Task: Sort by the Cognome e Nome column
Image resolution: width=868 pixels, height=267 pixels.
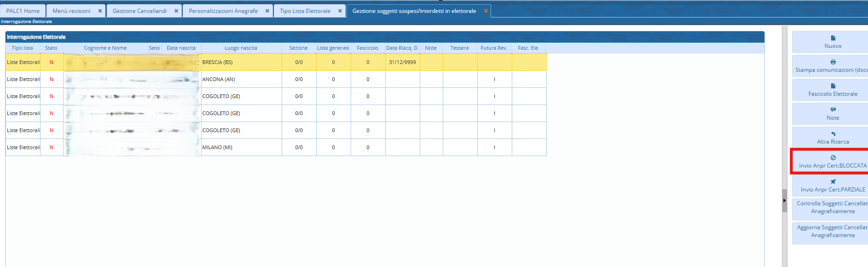Action: (105, 48)
